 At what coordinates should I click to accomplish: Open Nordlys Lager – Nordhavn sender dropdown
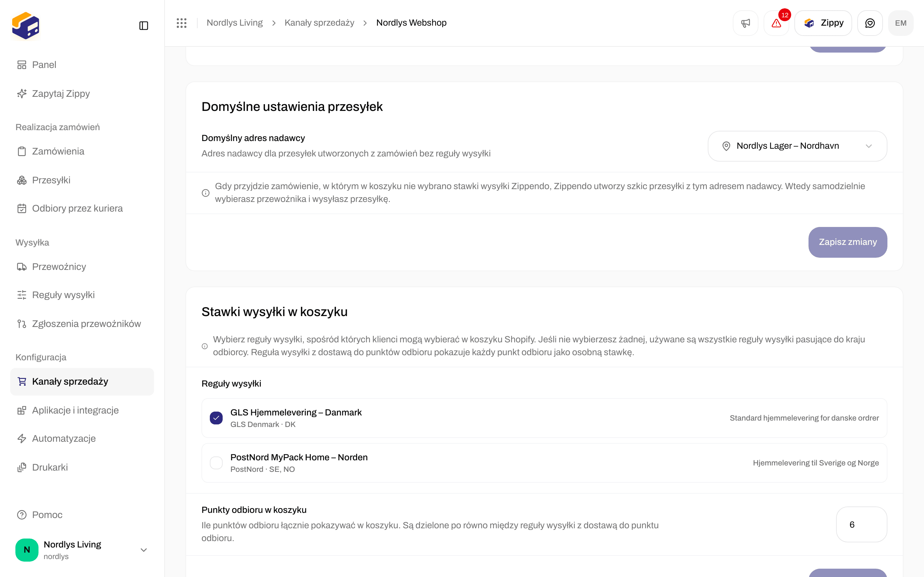point(797,146)
